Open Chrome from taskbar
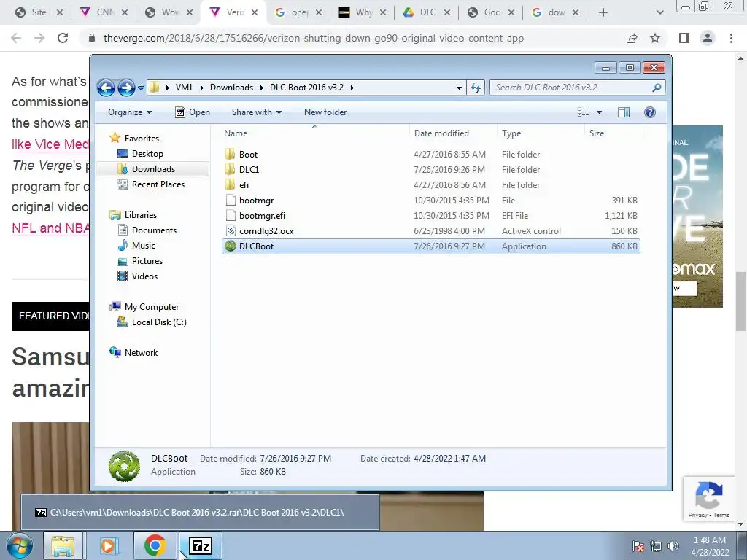Screen dimensions: 747x560 (x=155, y=545)
